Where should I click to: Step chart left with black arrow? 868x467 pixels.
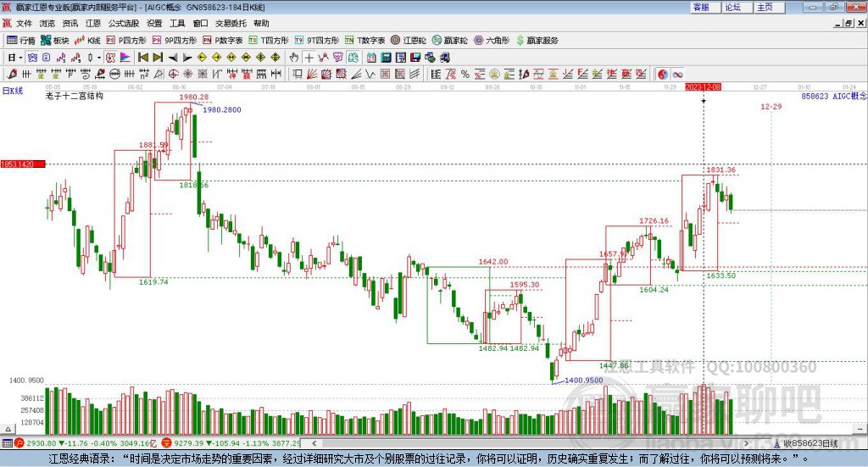coord(173,58)
